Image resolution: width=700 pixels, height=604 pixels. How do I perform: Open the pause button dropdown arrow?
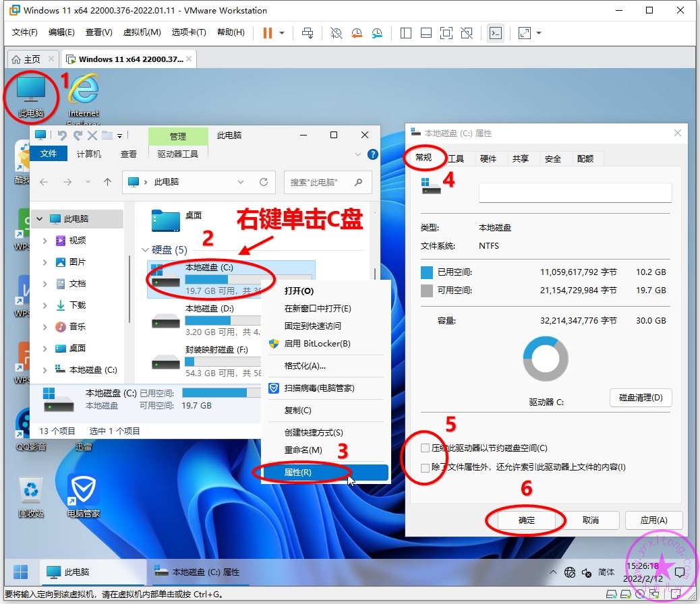point(282,32)
